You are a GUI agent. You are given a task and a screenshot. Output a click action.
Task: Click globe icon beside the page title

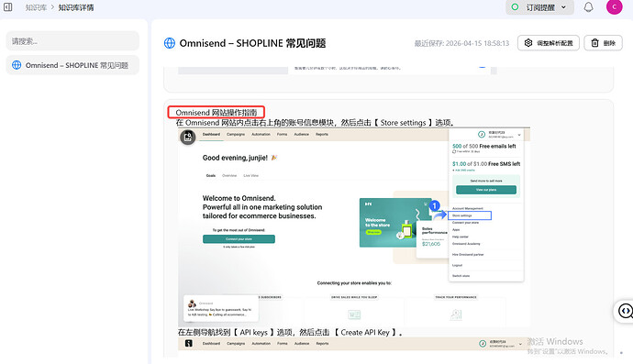(x=170, y=43)
